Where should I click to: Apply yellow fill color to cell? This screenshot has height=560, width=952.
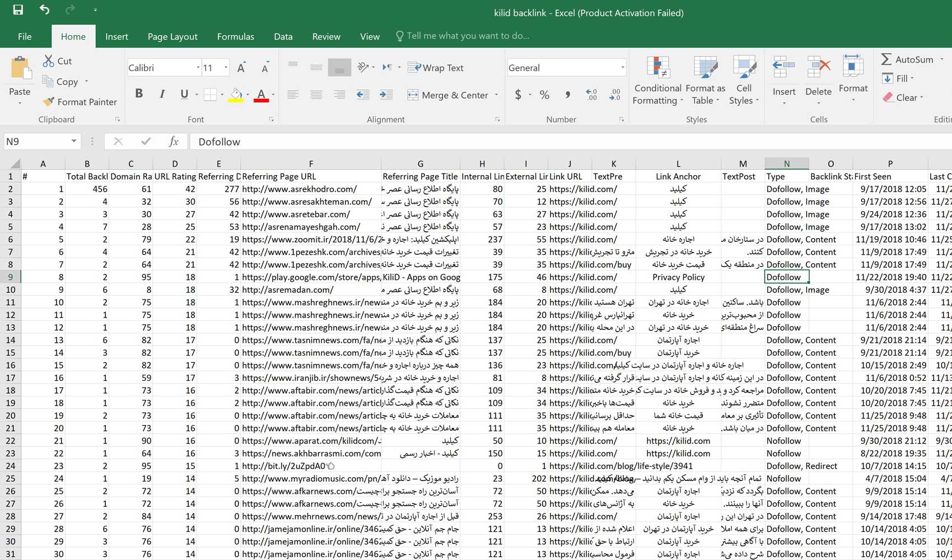point(236,95)
